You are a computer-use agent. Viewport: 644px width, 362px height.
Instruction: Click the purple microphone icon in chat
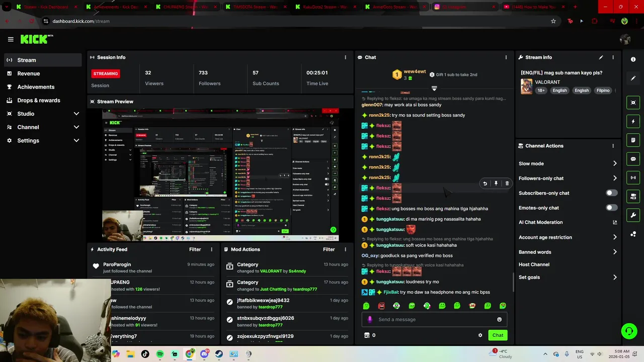pos(370,319)
